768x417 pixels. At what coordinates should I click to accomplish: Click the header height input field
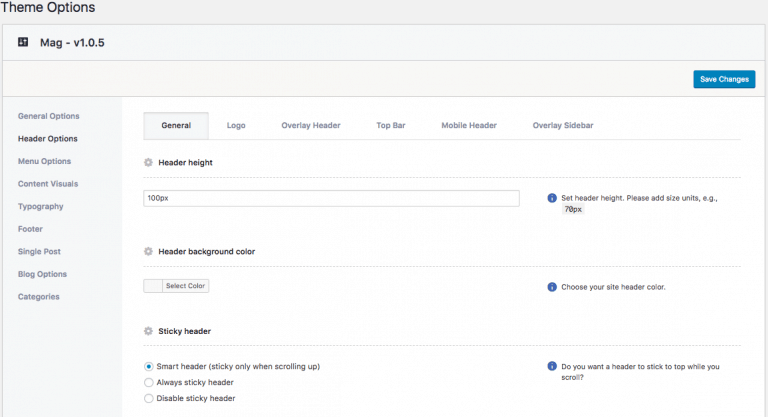(x=331, y=198)
